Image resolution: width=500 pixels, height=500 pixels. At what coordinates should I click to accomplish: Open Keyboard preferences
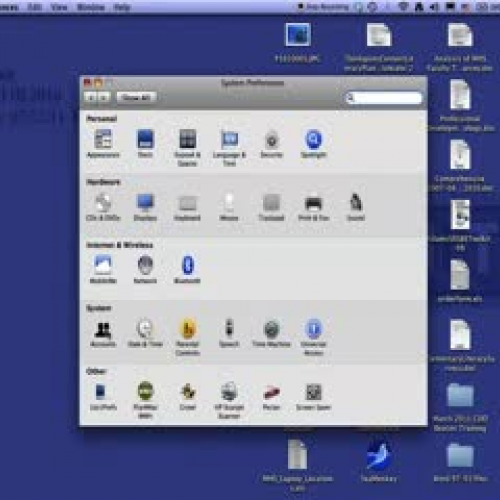(187, 207)
